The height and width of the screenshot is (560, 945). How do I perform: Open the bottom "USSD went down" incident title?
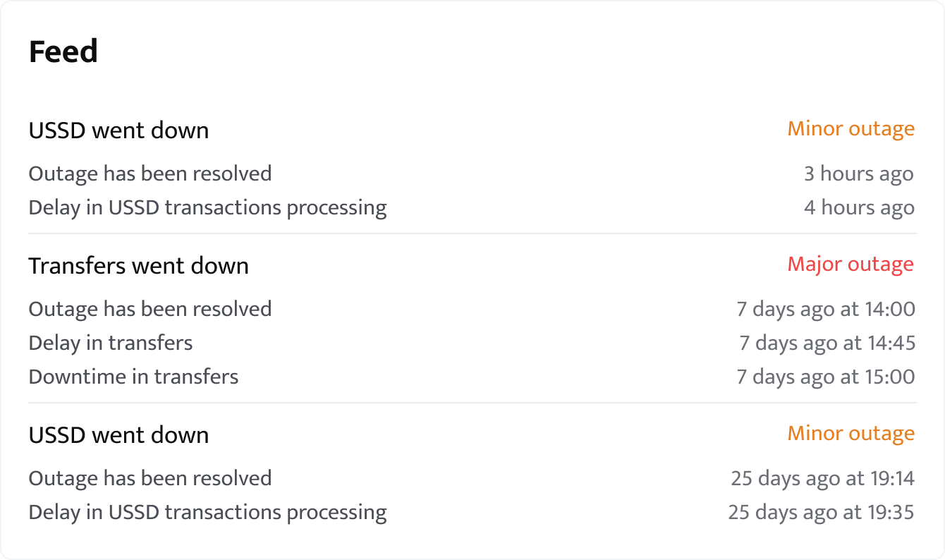[x=118, y=435]
